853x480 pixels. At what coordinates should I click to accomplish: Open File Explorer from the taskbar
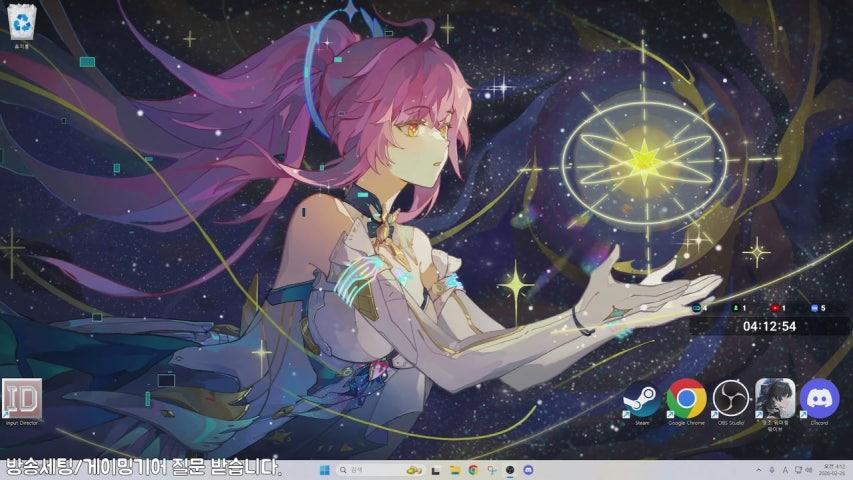[455, 470]
